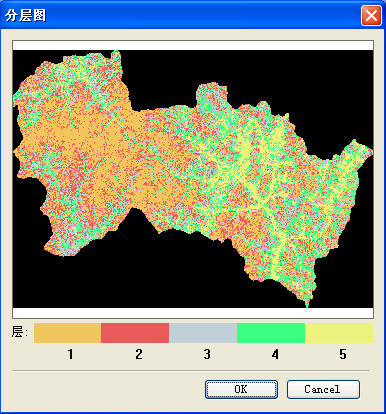Pick the yellow layer 5 swatch

tap(339, 333)
